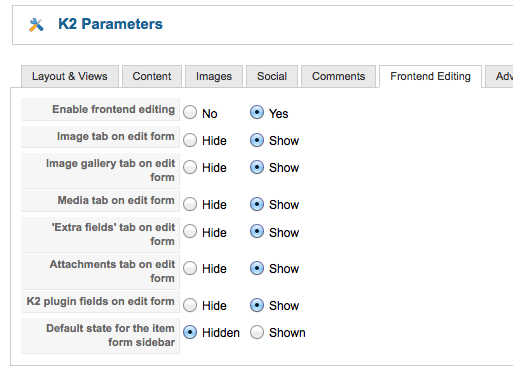This screenshot has width=513, height=374.
Task: Set Enable frontend editing to No
Action: click(190, 112)
